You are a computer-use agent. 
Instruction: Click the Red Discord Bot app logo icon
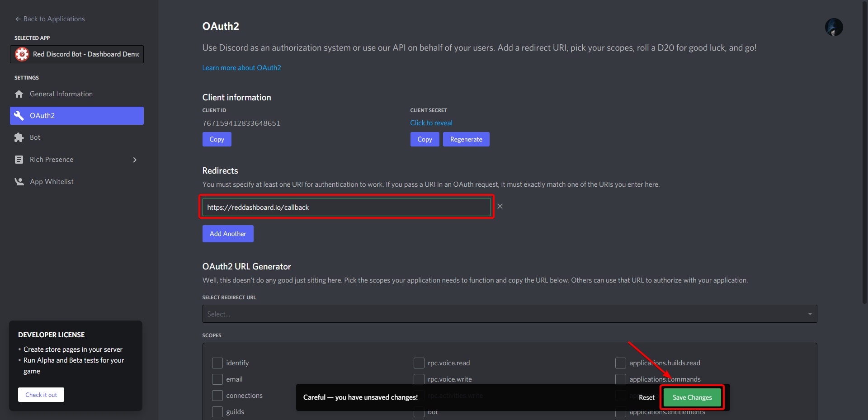click(x=22, y=54)
